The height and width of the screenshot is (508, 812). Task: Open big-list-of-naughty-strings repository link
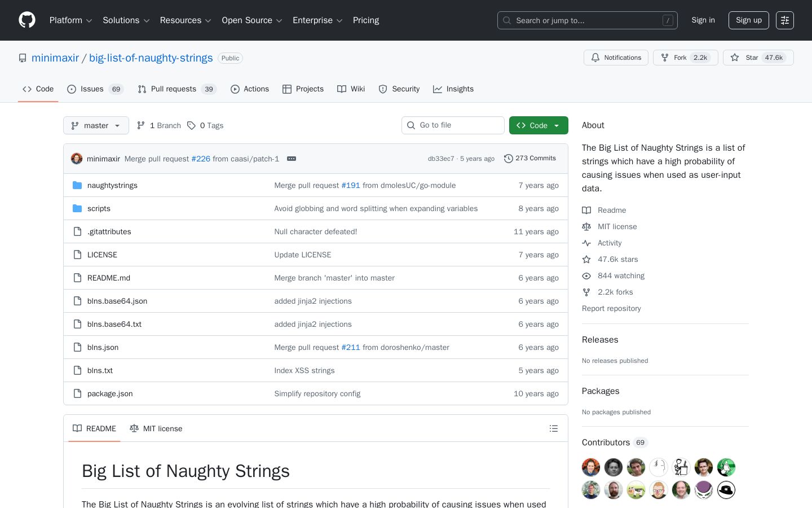tap(151, 58)
